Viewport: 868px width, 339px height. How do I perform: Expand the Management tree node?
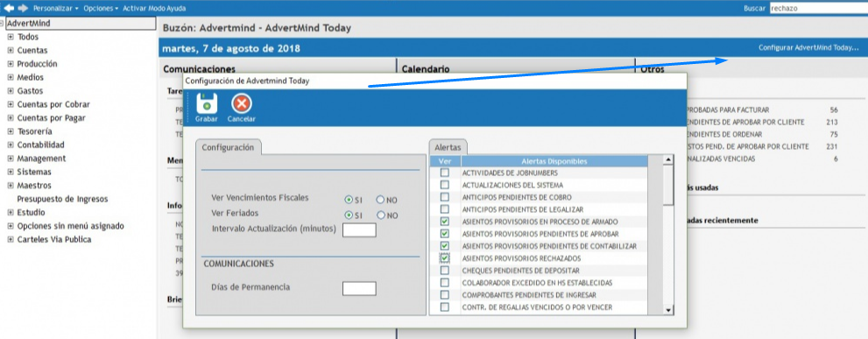click(10, 159)
